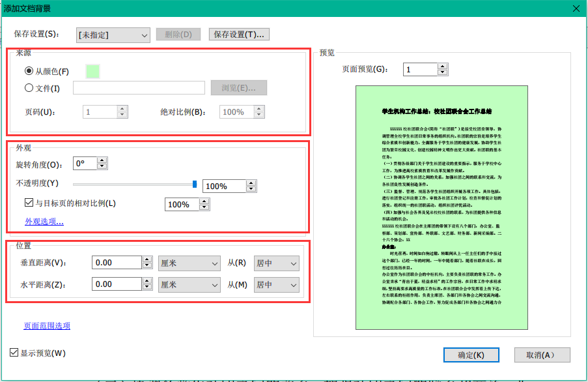Open the 水平距离 厘米 unit dropdown
588x382 pixels.
189,285
